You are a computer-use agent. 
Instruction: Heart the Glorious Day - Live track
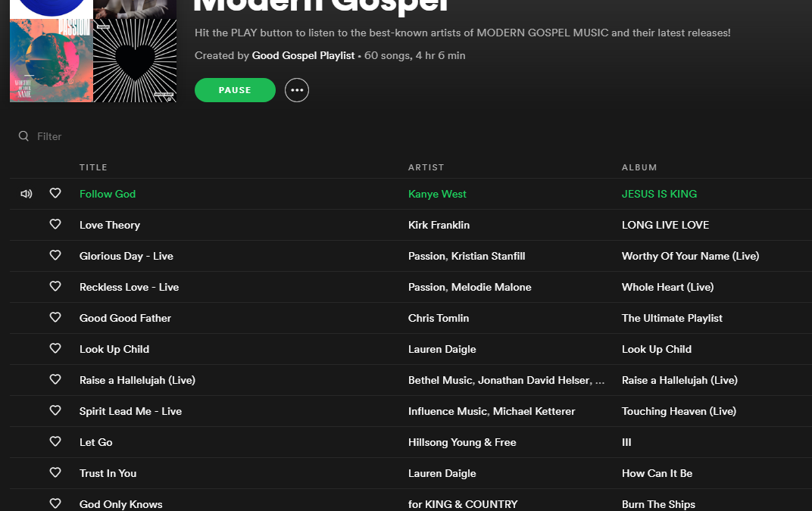[x=55, y=255]
